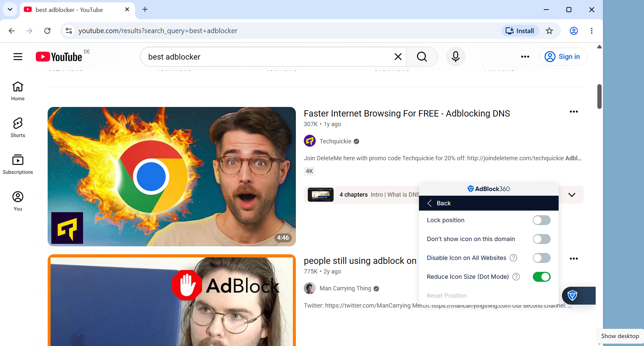The image size is (644, 346).
Task: Reload the page with the refresh icon
Action: [47, 31]
